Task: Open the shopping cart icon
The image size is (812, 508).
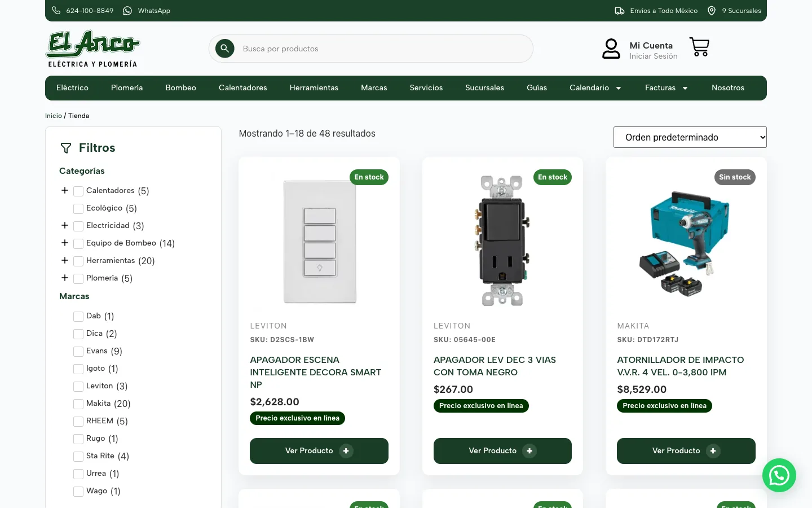Action: point(699,47)
